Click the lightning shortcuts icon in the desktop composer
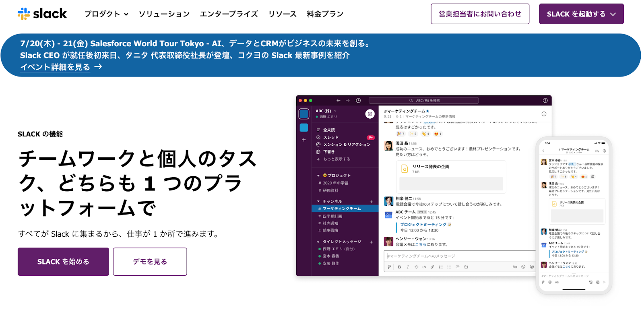Viewport: 644px width, 318px height. 389,267
